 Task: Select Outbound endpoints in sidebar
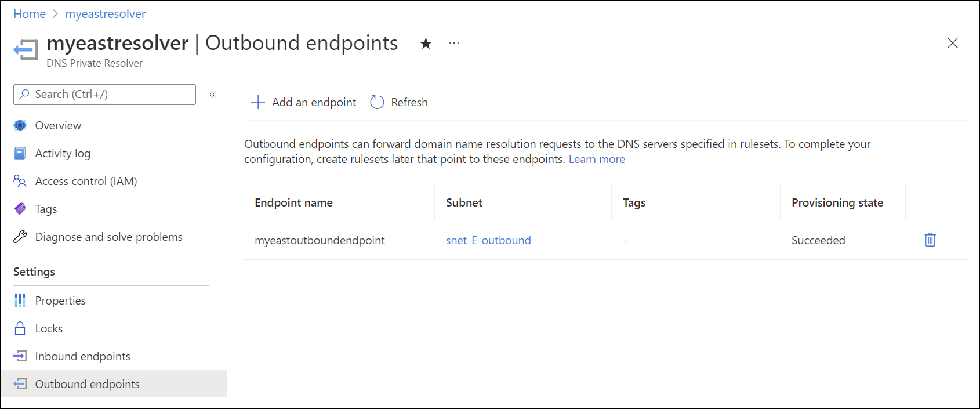coord(114,384)
